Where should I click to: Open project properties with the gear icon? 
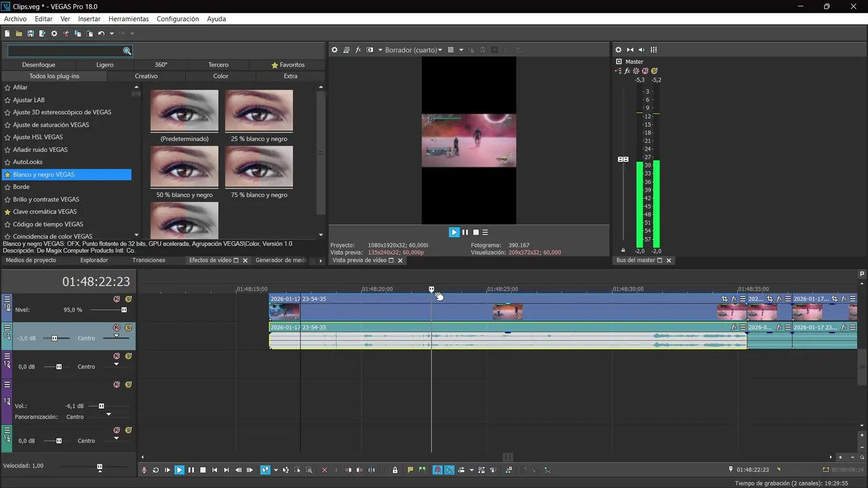click(x=54, y=33)
